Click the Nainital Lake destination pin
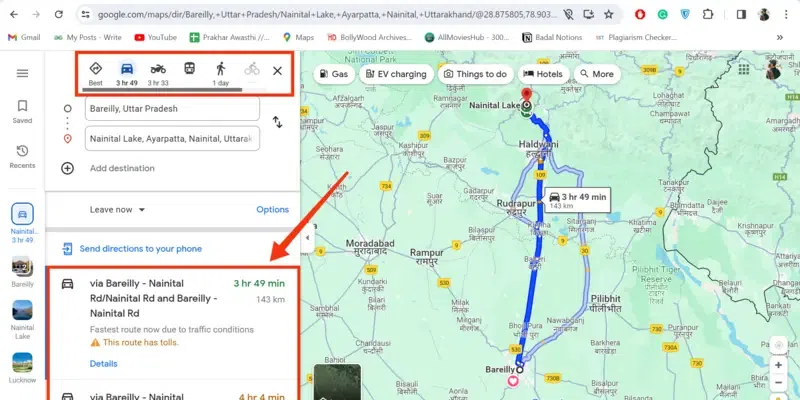Screen dimensions: 800x400 click(526, 96)
